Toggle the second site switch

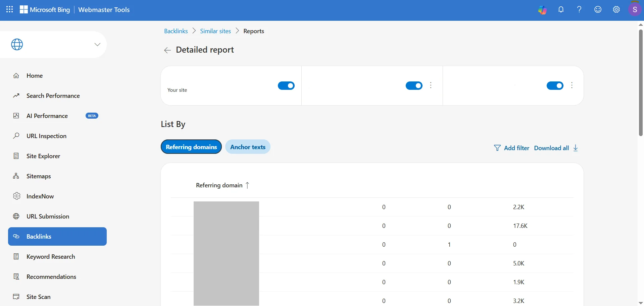[414, 86]
